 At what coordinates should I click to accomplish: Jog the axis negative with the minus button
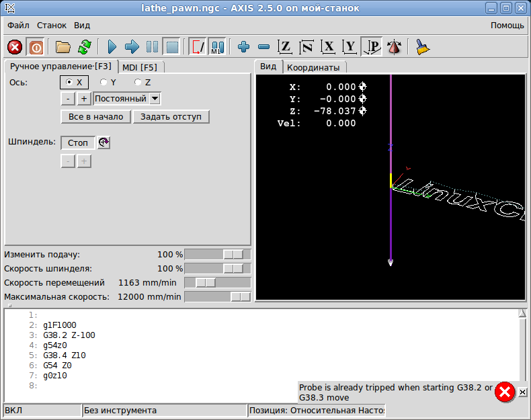point(68,99)
